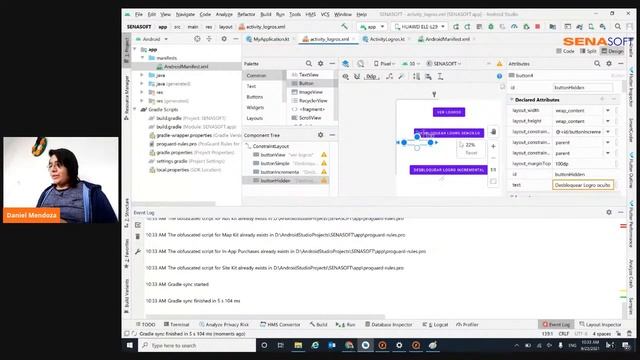
Task: Click the wrench icon in Event Log sidebar
Action: [138, 251]
